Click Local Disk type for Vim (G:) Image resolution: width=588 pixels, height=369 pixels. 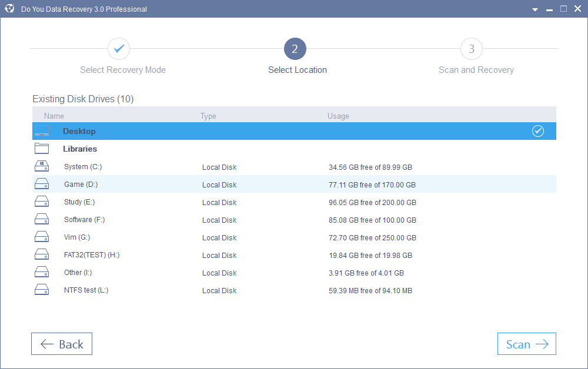click(x=219, y=238)
